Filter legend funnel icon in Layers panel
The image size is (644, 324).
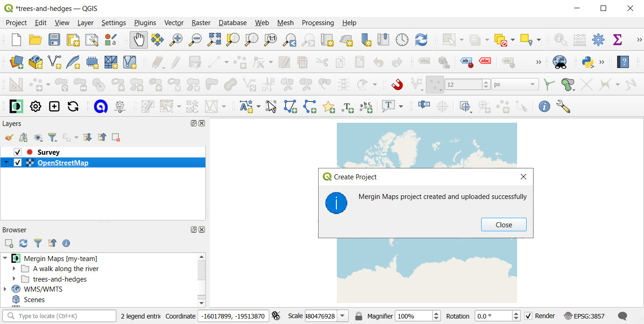pyautogui.click(x=52, y=137)
